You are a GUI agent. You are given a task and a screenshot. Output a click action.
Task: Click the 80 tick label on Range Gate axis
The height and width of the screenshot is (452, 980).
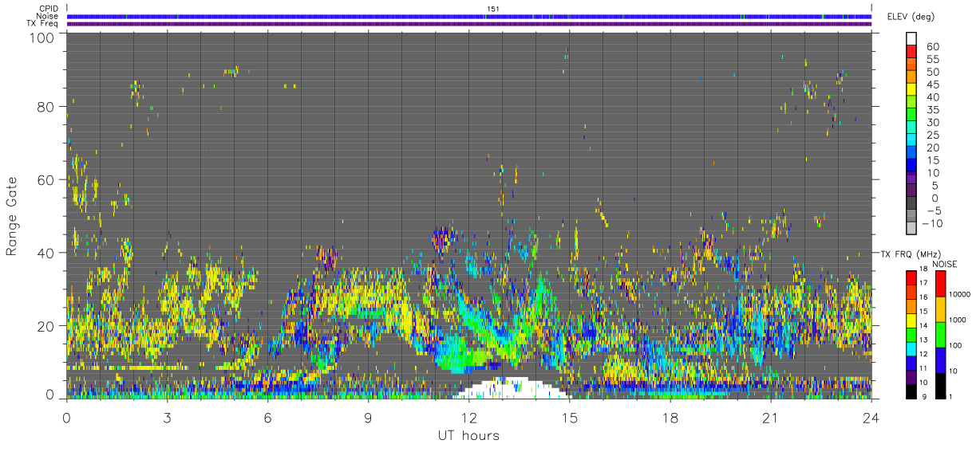(47, 106)
